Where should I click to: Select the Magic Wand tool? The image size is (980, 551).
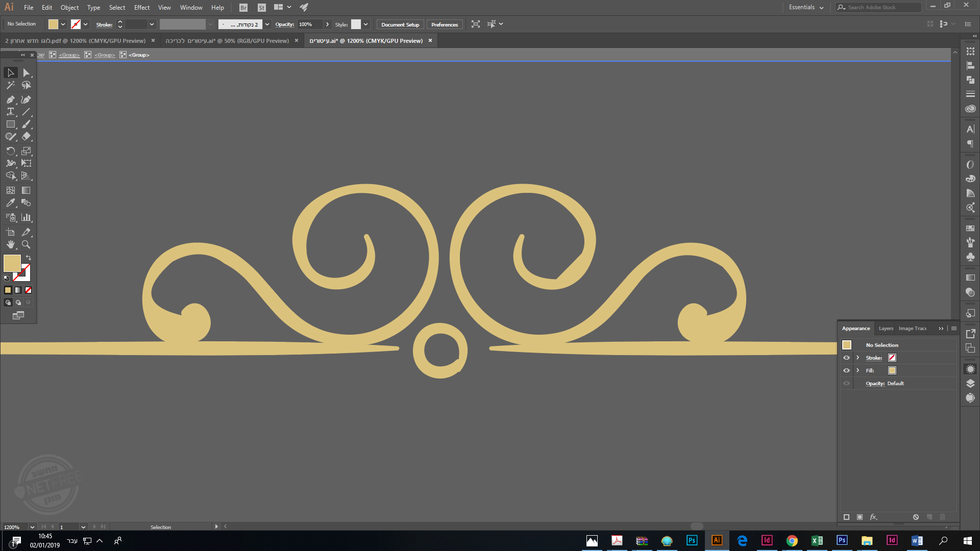pos(10,85)
